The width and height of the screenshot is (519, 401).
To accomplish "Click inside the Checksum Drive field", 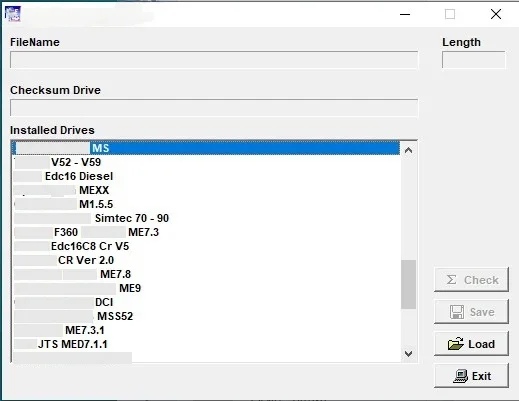I will [x=214, y=108].
